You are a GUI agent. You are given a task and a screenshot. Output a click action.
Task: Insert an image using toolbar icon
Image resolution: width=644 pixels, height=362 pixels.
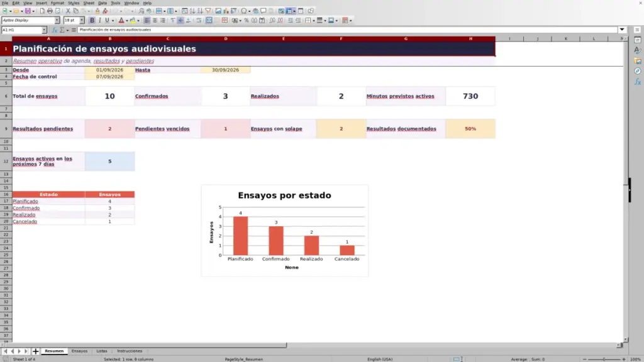pos(218,11)
